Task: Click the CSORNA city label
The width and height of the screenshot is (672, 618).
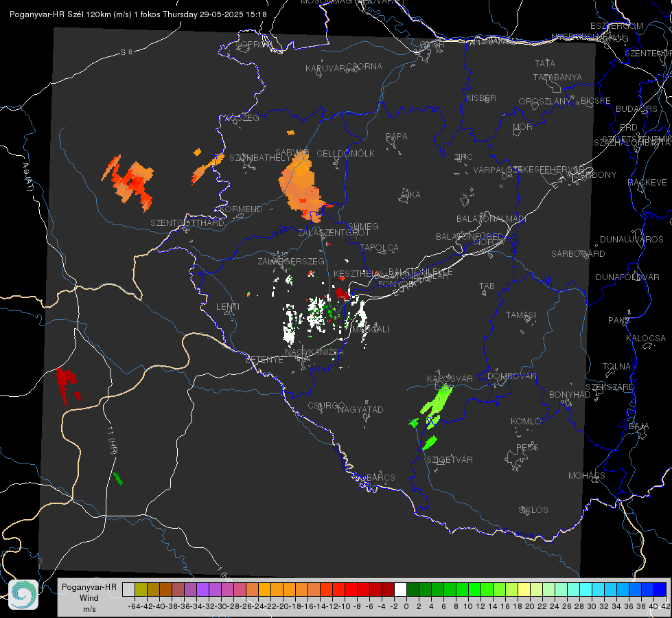Action: (x=364, y=67)
